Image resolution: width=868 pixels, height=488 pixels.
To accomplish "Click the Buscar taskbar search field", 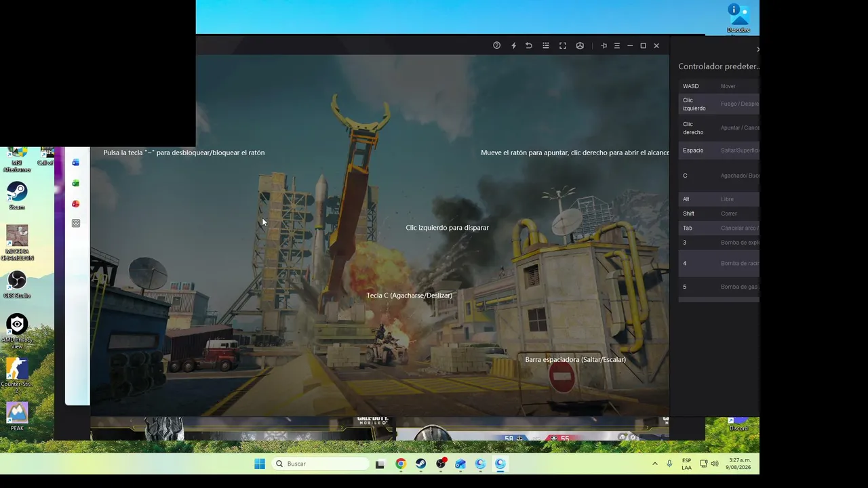I will tap(321, 464).
